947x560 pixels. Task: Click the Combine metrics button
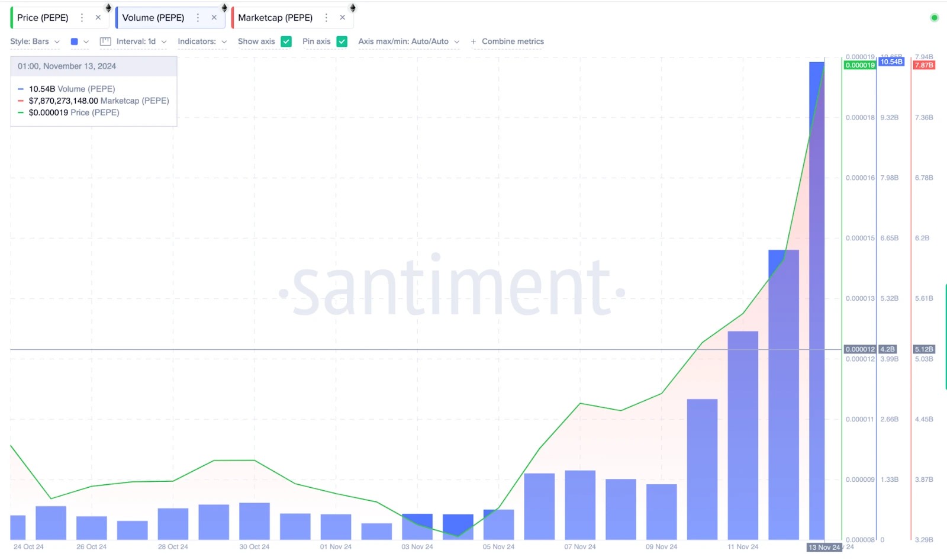click(x=513, y=41)
